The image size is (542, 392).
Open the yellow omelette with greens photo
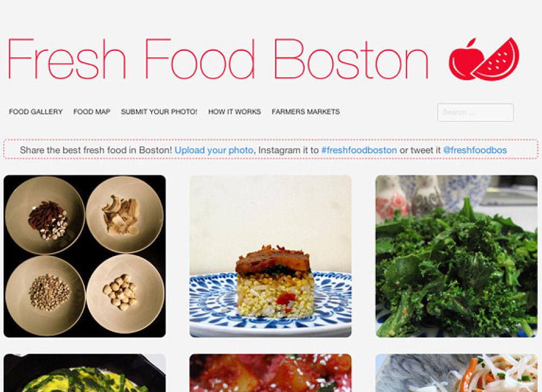[x=85, y=373]
